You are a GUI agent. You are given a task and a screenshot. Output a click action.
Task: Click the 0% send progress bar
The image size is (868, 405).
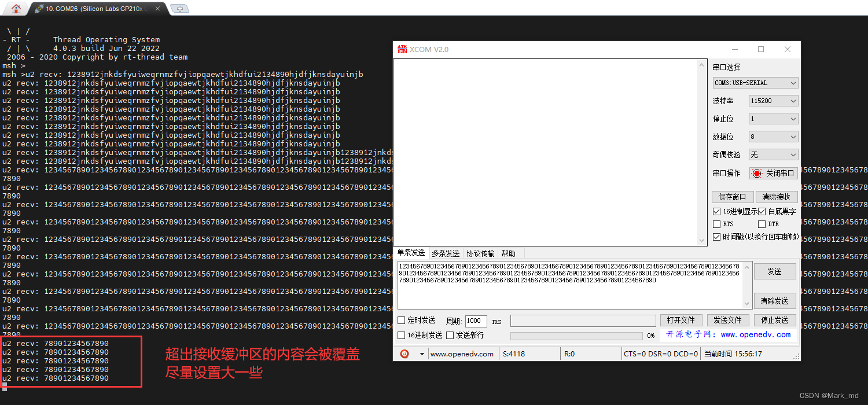pos(576,336)
